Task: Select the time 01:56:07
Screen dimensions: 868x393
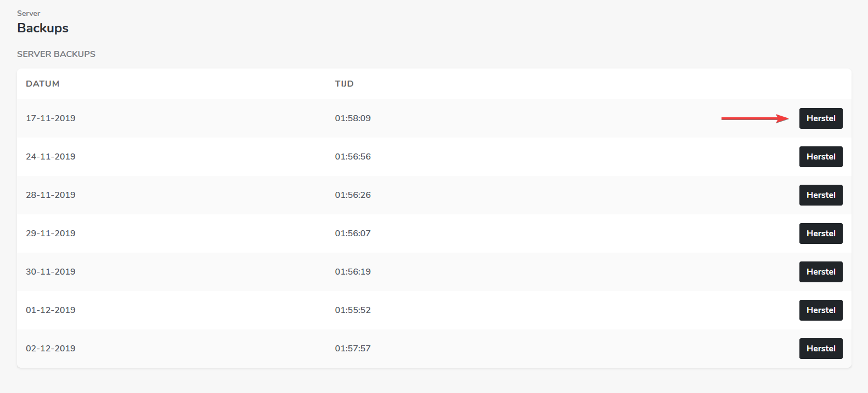Action: coord(353,233)
